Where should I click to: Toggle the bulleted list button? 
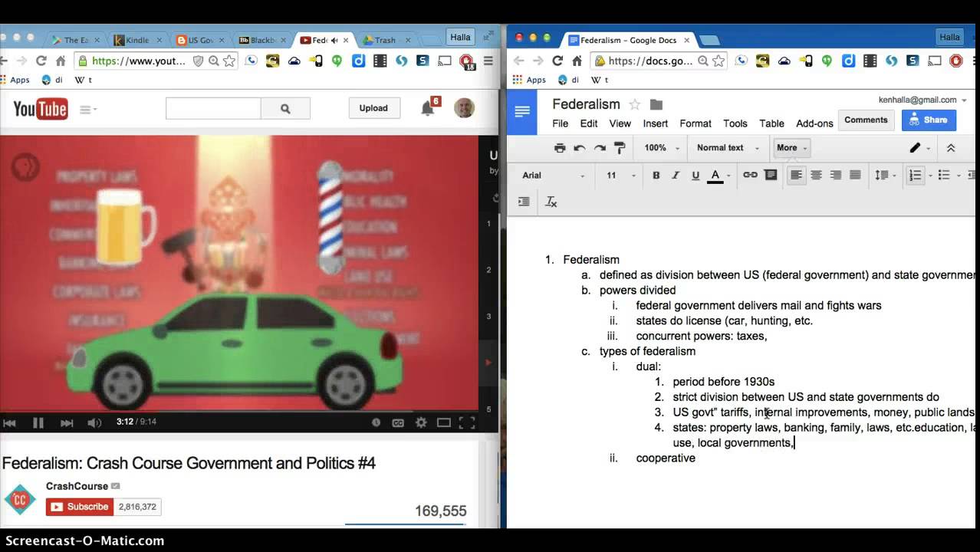[944, 175]
